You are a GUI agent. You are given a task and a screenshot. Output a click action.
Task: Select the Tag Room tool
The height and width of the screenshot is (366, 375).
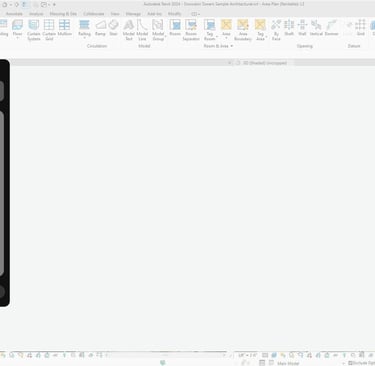[209, 30]
